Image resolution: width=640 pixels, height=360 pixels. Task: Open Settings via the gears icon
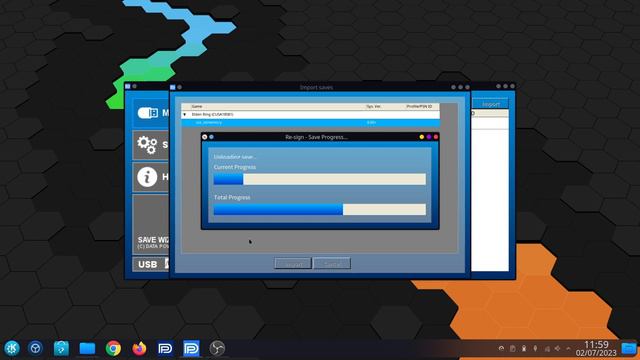click(147, 144)
